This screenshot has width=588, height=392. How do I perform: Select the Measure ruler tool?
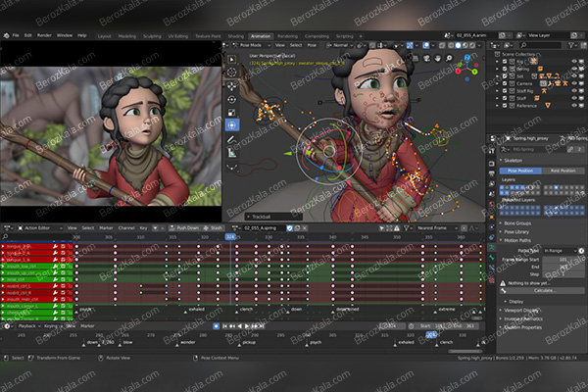coord(231,153)
